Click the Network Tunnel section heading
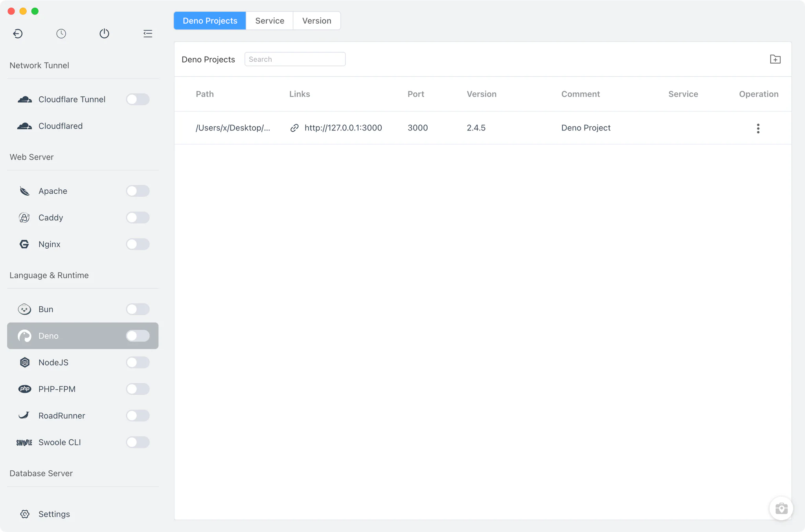This screenshot has width=805, height=532. 39,66
